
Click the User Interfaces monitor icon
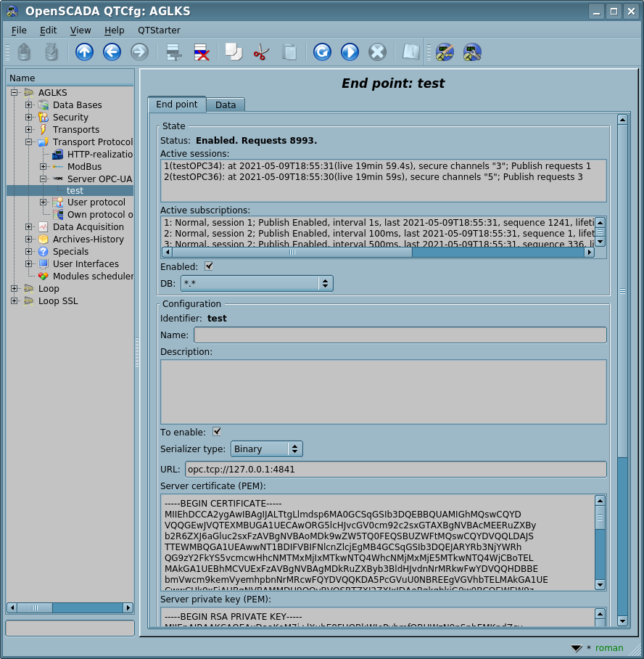(x=44, y=264)
